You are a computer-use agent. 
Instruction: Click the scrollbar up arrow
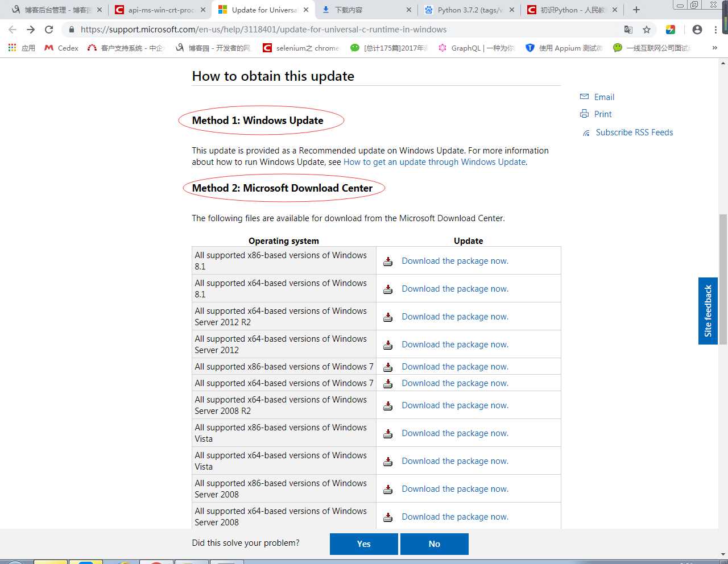(723, 63)
